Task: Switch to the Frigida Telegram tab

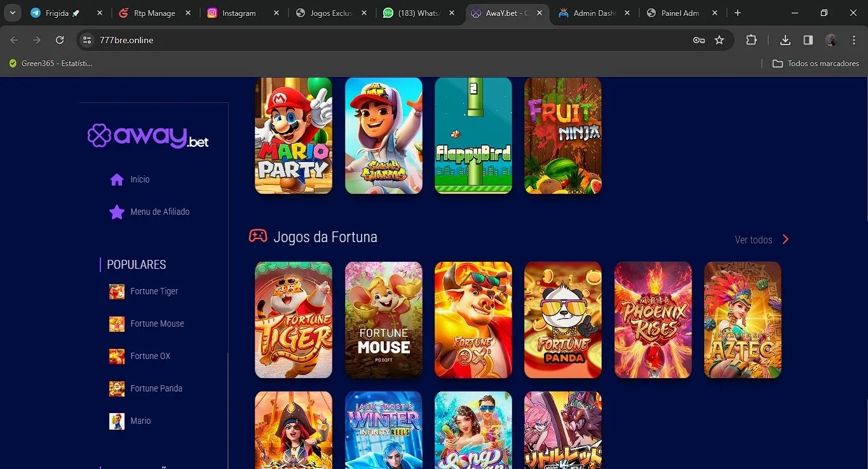Action: pos(66,13)
